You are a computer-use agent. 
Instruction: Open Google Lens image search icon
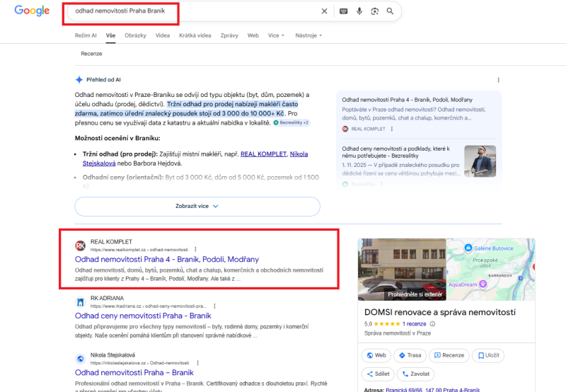pyautogui.click(x=374, y=11)
